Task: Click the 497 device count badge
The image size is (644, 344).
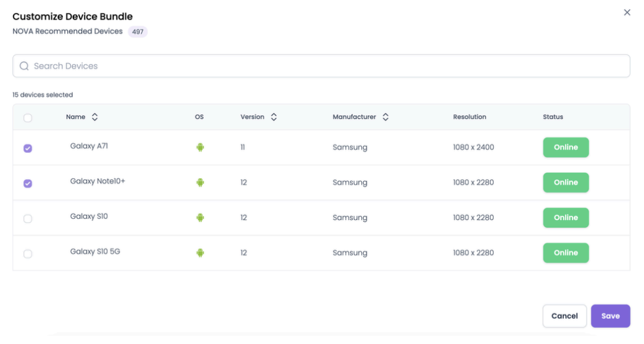Action: 137,31
